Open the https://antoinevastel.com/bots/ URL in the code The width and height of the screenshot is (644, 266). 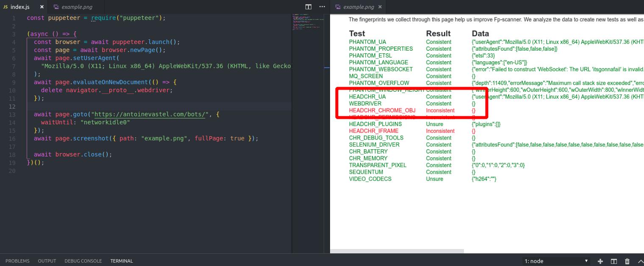click(x=150, y=114)
